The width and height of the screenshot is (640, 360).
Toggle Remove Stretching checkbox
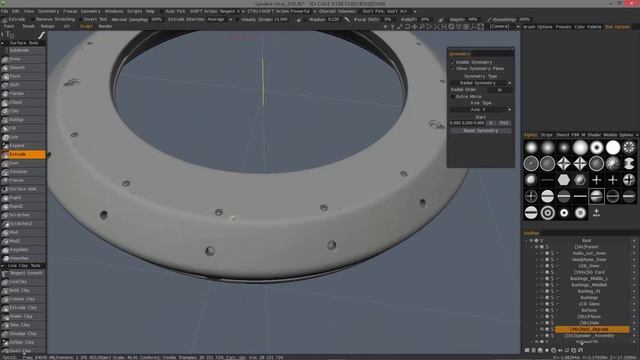(x=33, y=19)
